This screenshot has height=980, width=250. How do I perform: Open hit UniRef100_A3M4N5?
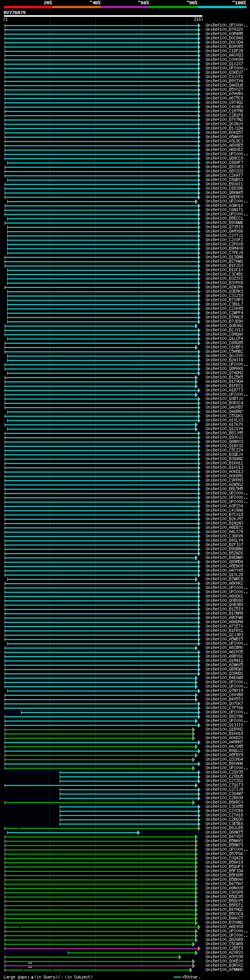pos(224,34)
